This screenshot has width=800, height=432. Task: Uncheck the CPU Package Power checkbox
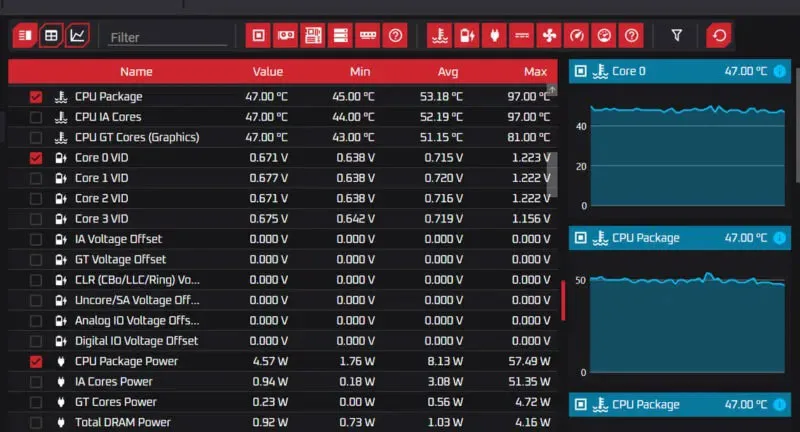pyautogui.click(x=36, y=361)
